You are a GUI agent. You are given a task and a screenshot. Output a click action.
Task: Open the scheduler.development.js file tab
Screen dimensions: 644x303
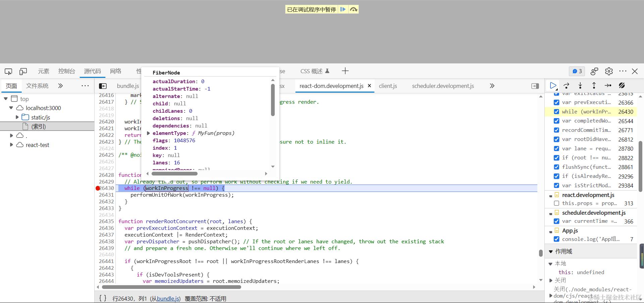(x=443, y=86)
